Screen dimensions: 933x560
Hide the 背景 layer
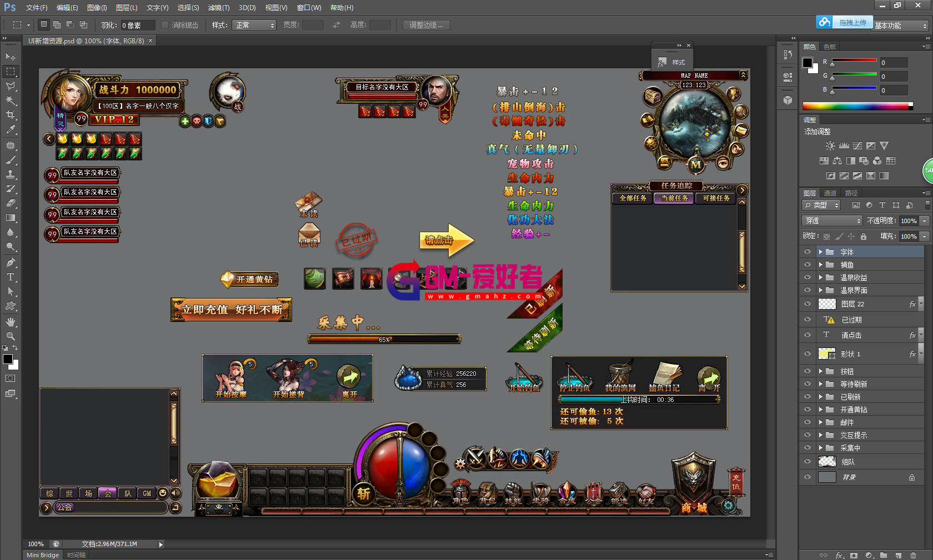807,477
